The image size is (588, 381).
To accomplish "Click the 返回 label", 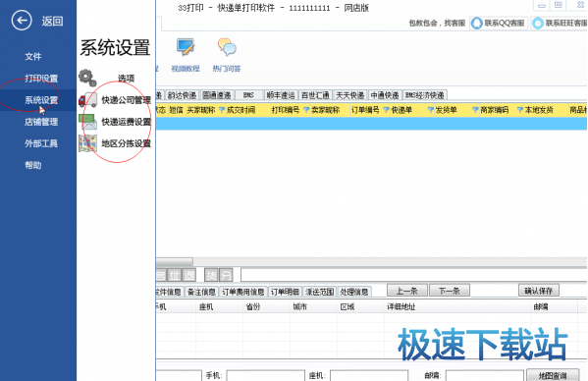I will [x=52, y=21].
